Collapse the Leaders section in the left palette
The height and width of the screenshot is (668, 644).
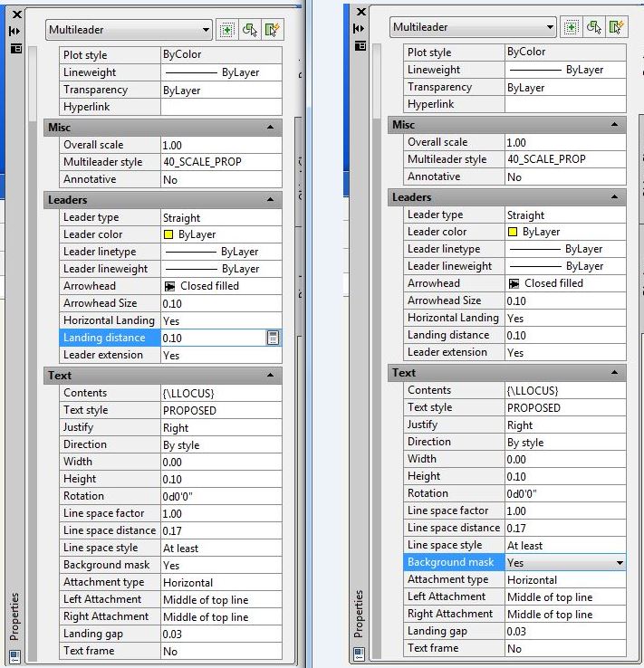(270, 200)
